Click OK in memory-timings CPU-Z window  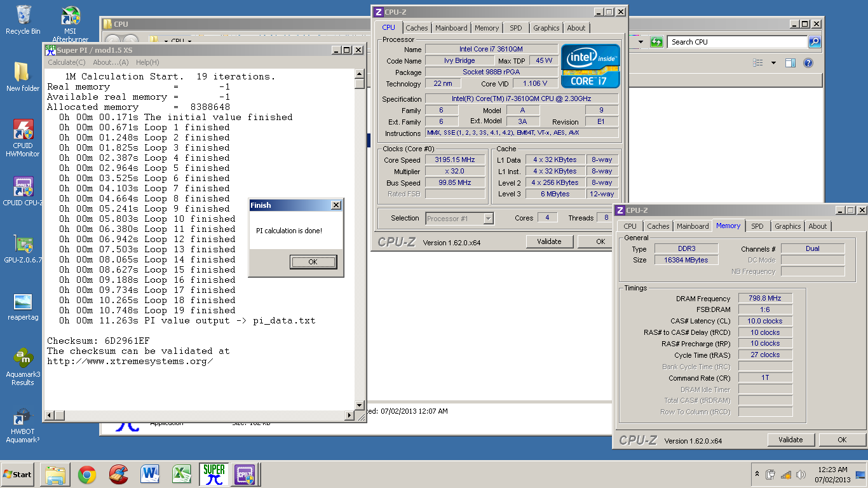[842, 440]
